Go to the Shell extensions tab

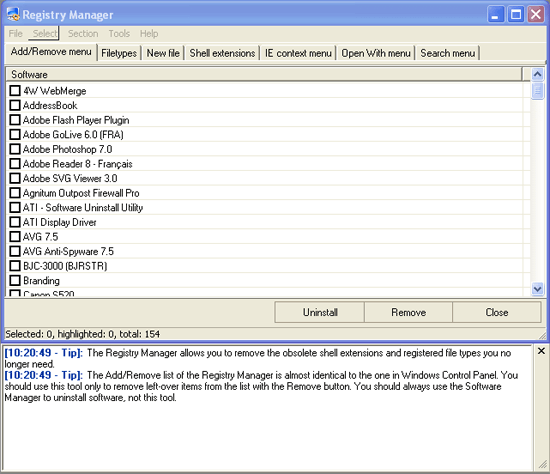pos(222,53)
